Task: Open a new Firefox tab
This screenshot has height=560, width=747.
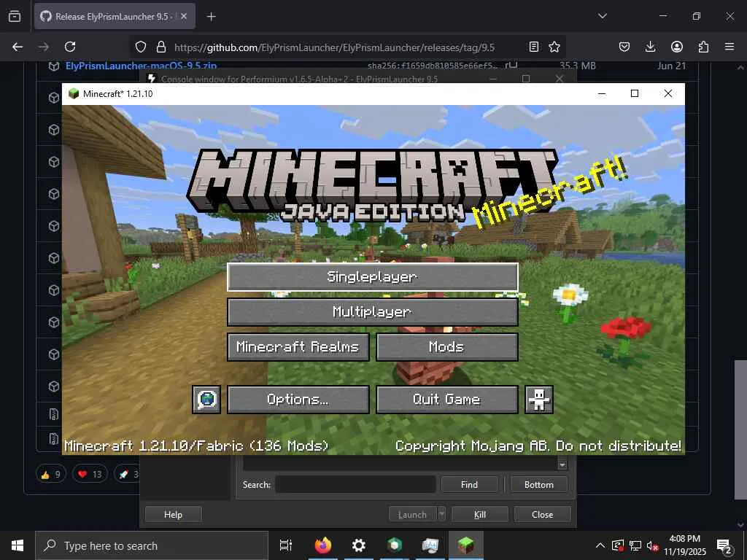Action: (x=211, y=17)
